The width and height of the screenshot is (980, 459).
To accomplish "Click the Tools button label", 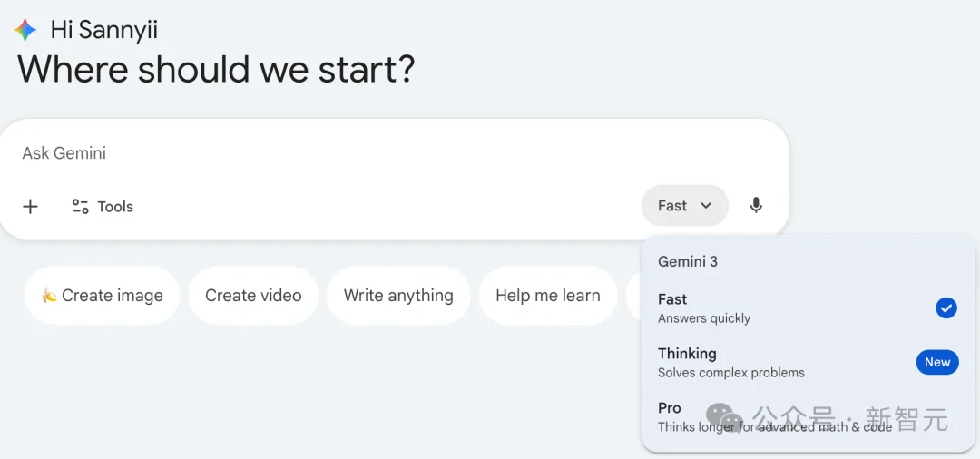I will tap(115, 207).
